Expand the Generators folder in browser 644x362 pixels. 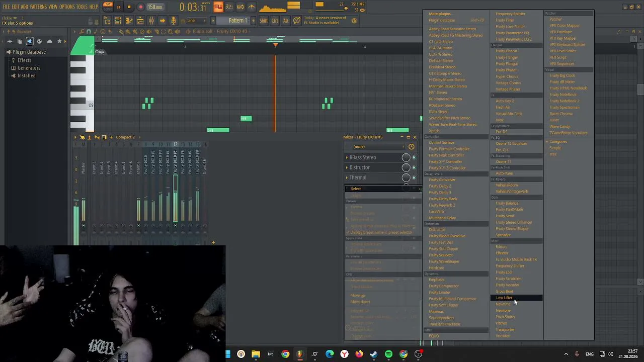coord(29,68)
